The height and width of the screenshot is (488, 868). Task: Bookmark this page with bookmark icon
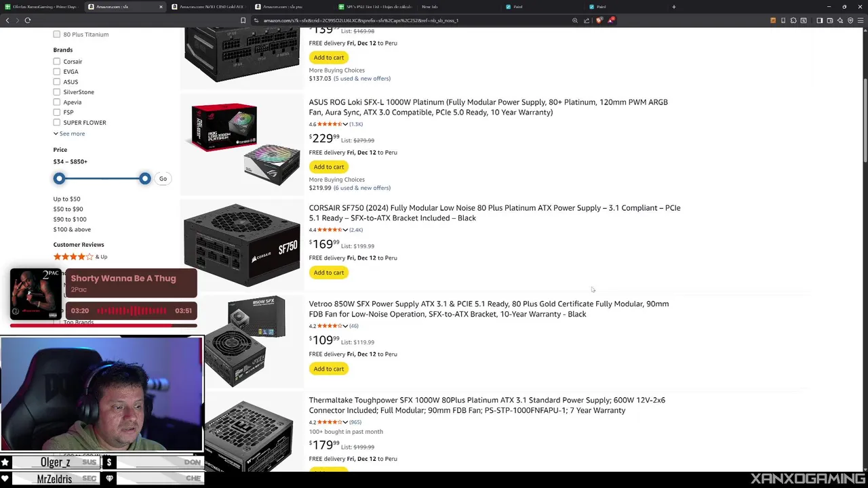(x=243, y=20)
